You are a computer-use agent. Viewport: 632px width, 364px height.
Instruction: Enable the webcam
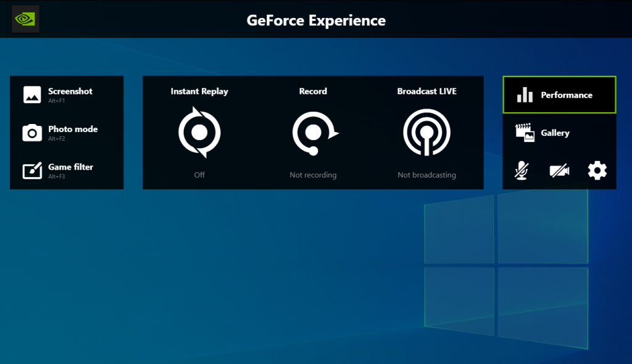[x=559, y=170]
